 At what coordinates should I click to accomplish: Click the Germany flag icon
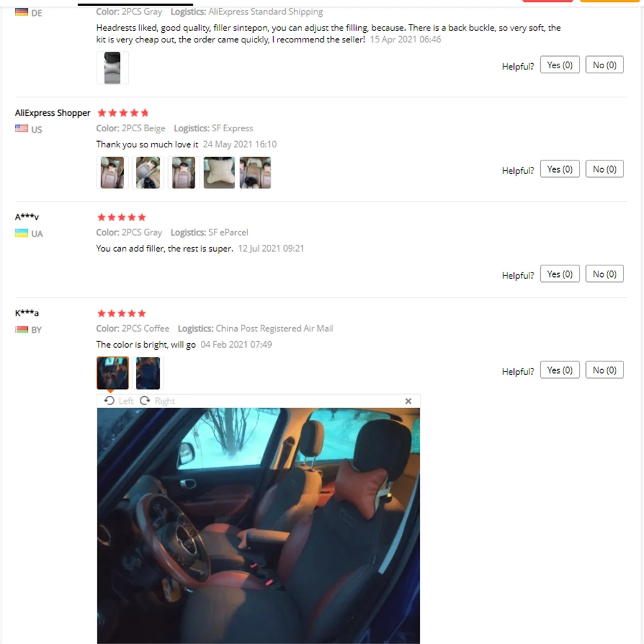[21, 12]
